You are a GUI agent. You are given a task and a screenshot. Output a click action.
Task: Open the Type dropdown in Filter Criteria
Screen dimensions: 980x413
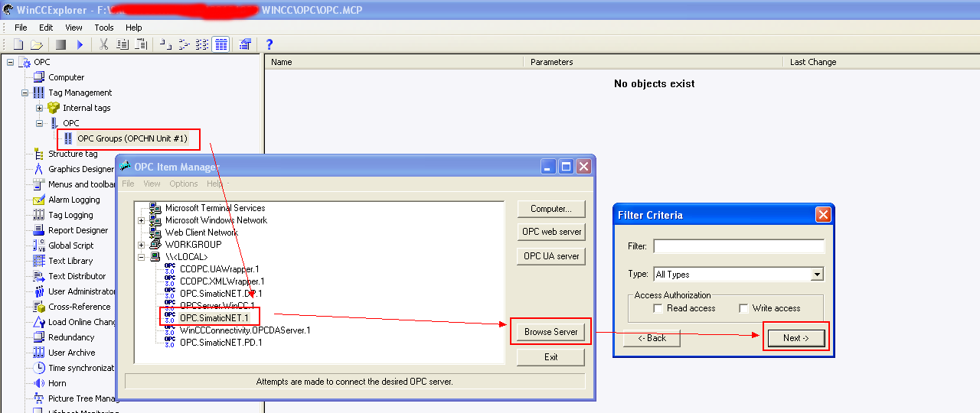(817, 275)
